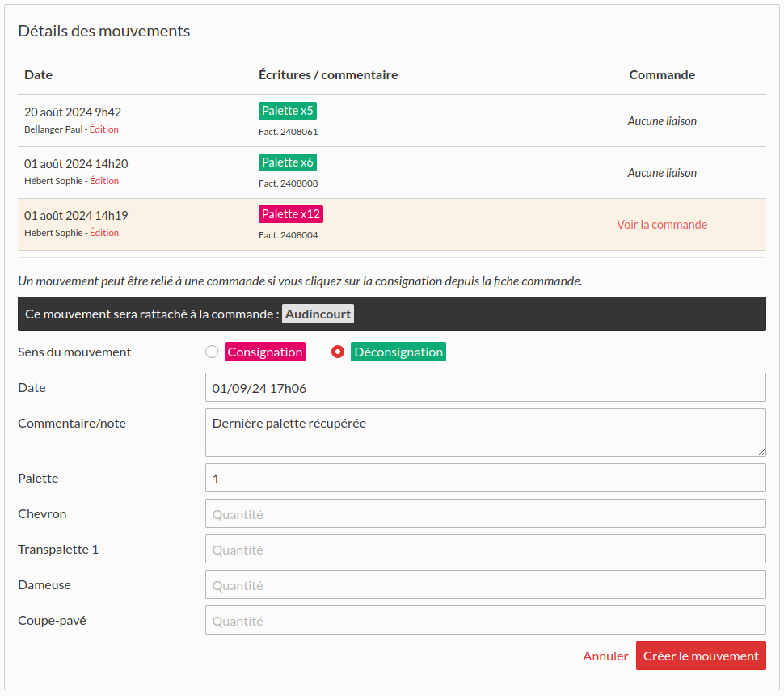Click Édition link for 01 août 14h19 entry

(104, 233)
